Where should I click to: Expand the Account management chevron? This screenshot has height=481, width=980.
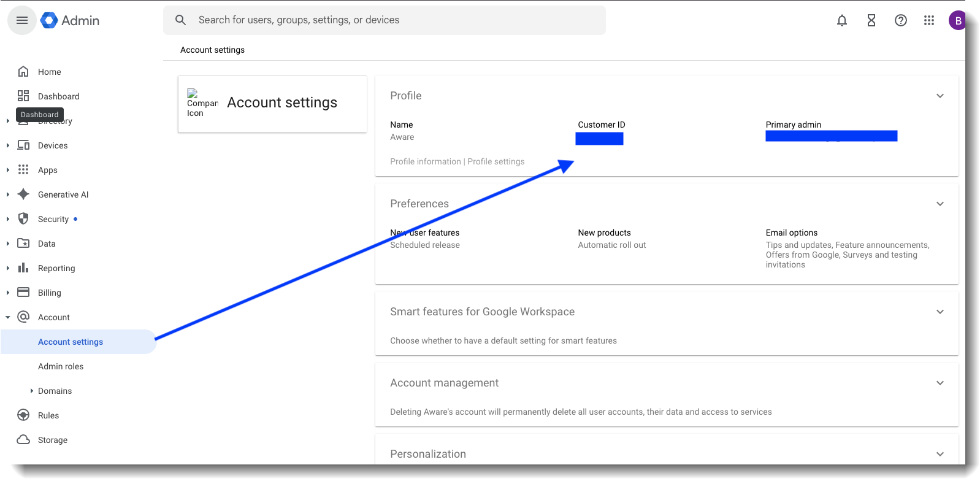coord(940,383)
